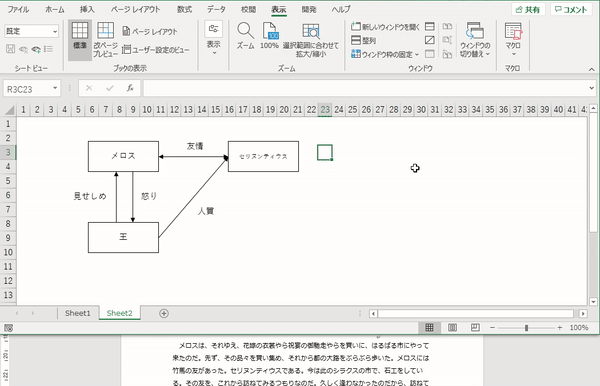Screen dimensions: 600x386
Task: Toggle Page Break Preview in status bar
Action: click(475, 327)
